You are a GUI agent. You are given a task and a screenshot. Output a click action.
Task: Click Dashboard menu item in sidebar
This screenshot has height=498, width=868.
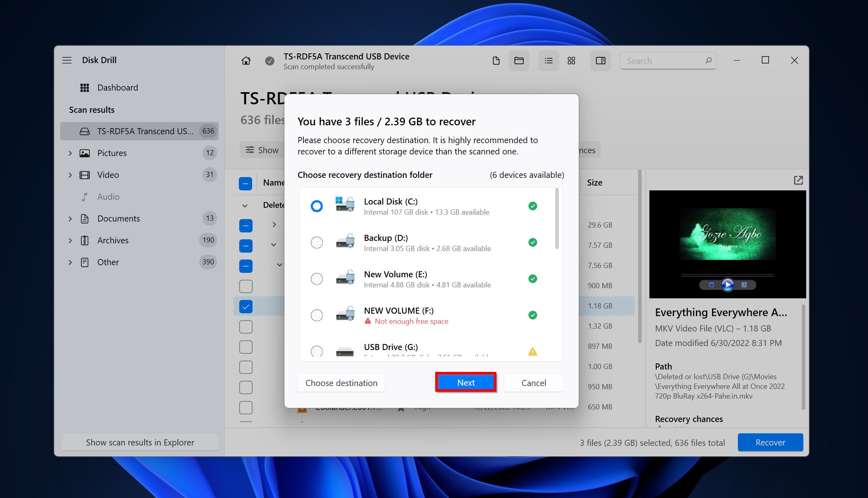click(118, 87)
